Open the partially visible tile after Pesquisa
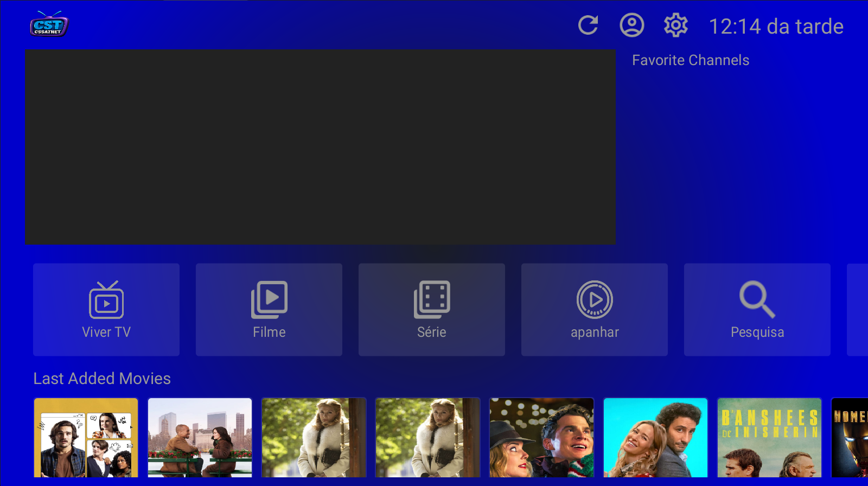Viewport: 868px width, 486px height. pos(858,310)
